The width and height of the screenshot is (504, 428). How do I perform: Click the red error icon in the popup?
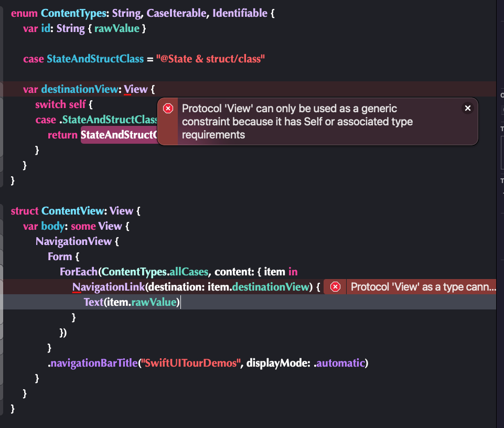168,109
